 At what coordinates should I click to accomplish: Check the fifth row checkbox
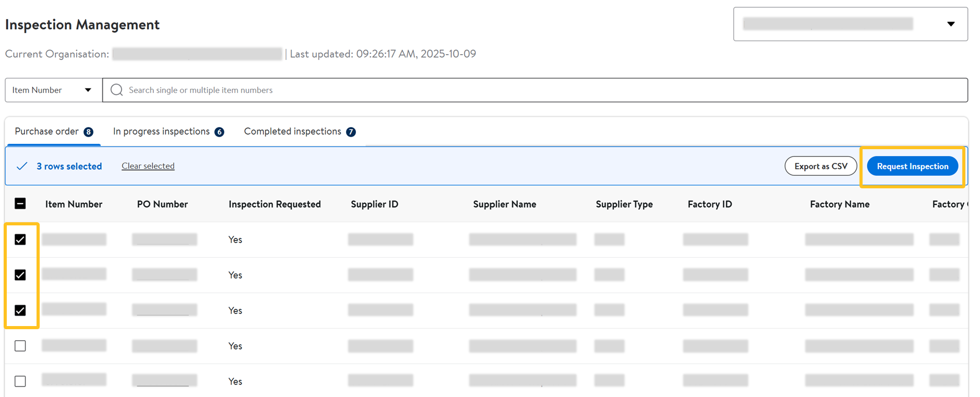click(x=20, y=381)
